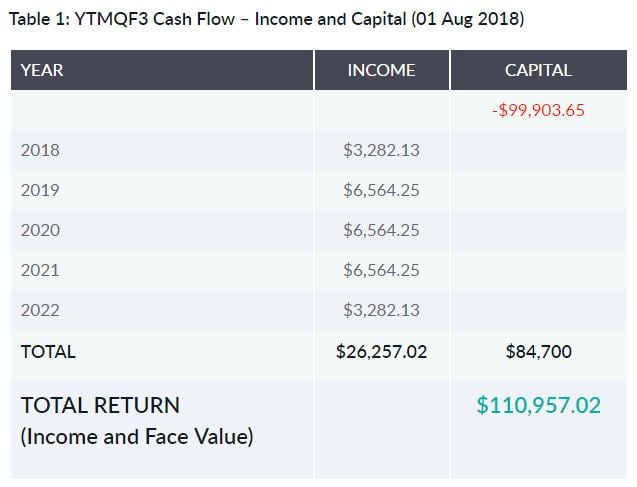Click the green $110,957.02 total return

(538, 405)
